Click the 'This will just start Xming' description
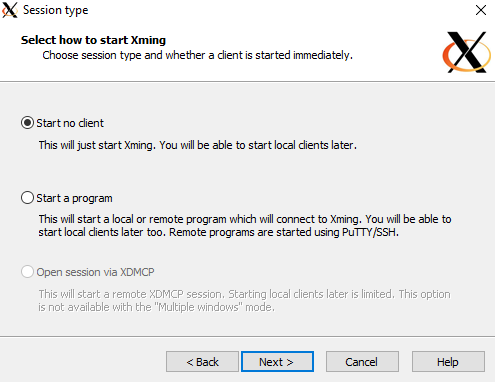The image size is (495, 382). tap(197, 145)
